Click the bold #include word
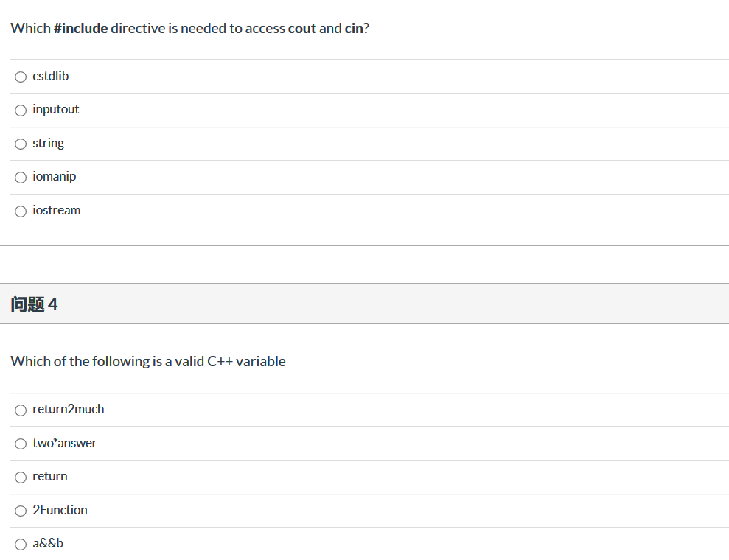Screen dimensions: 729x560 tap(81, 29)
